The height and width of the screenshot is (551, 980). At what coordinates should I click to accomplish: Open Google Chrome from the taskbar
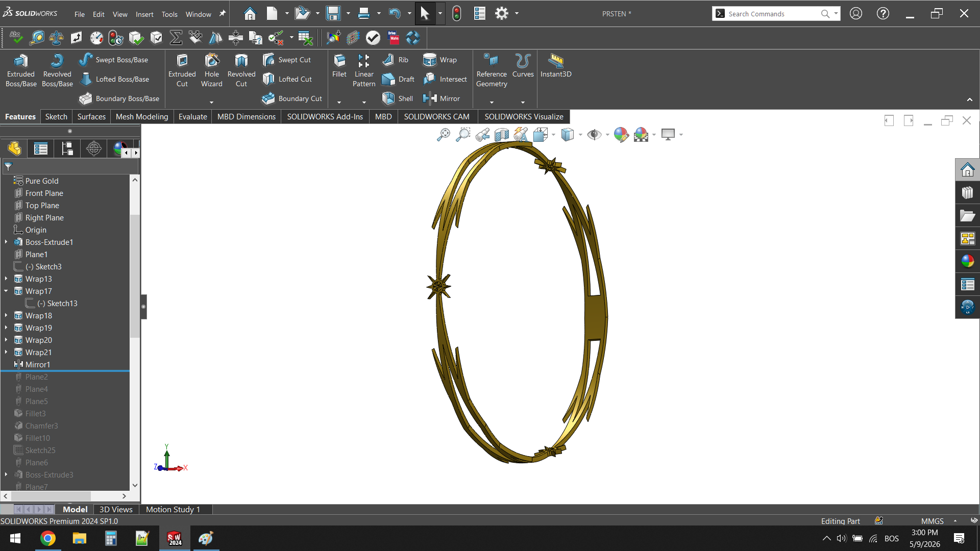pos(48,538)
